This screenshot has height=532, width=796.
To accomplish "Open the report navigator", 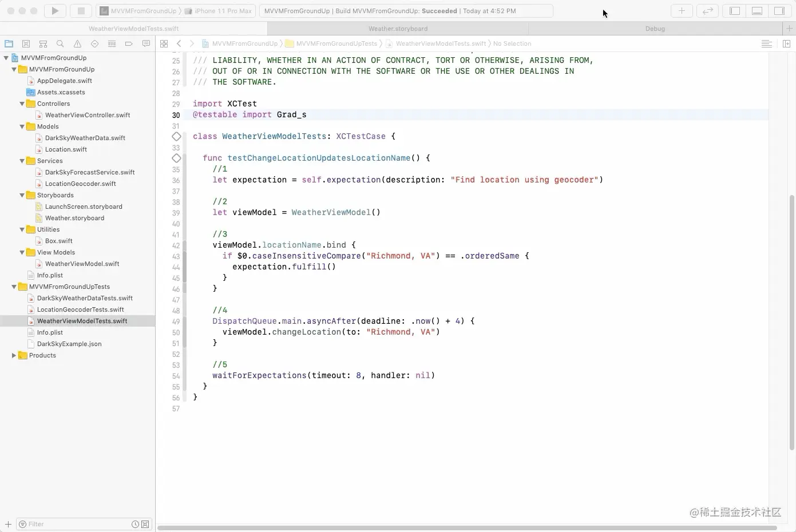I will [146, 43].
